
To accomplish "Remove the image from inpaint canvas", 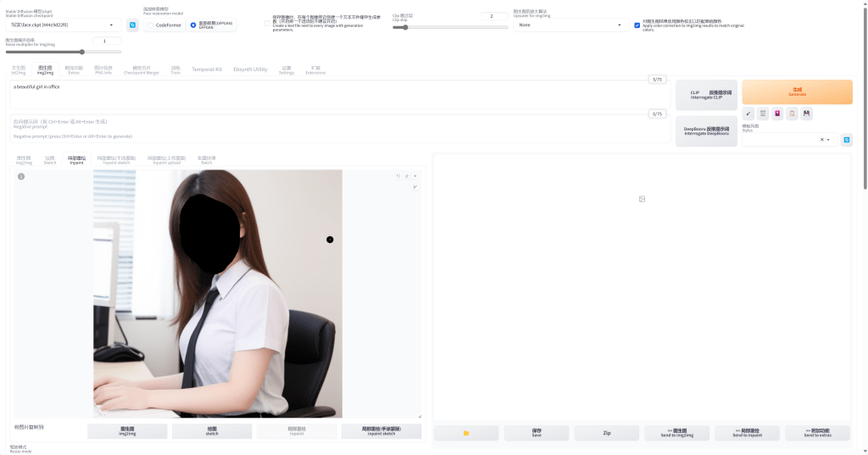I will click(x=415, y=176).
